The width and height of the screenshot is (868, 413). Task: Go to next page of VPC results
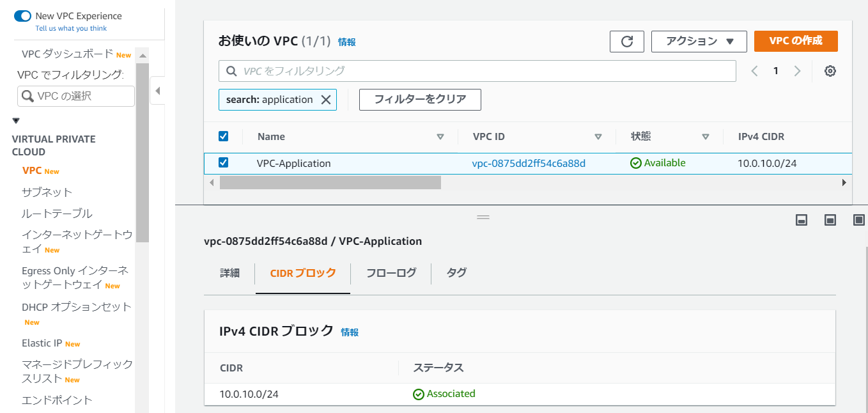click(x=797, y=71)
